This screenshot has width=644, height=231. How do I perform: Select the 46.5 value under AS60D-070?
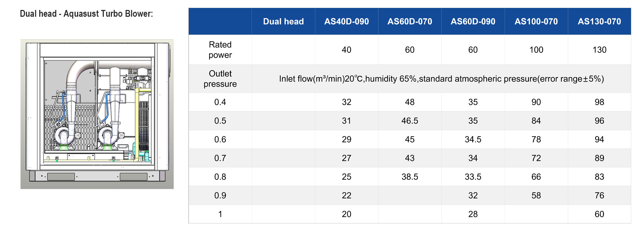(x=410, y=121)
